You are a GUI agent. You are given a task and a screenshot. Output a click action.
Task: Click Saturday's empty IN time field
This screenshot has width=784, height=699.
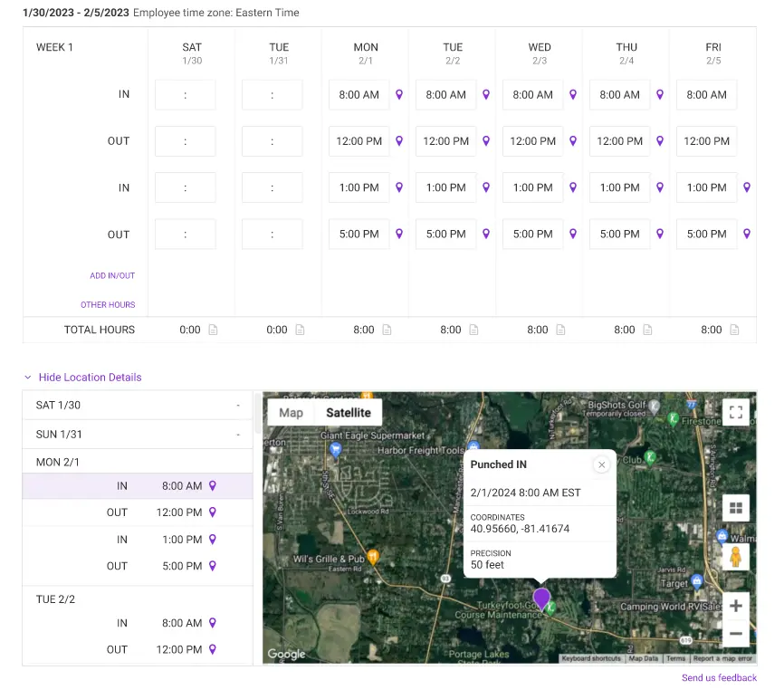pos(185,95)
